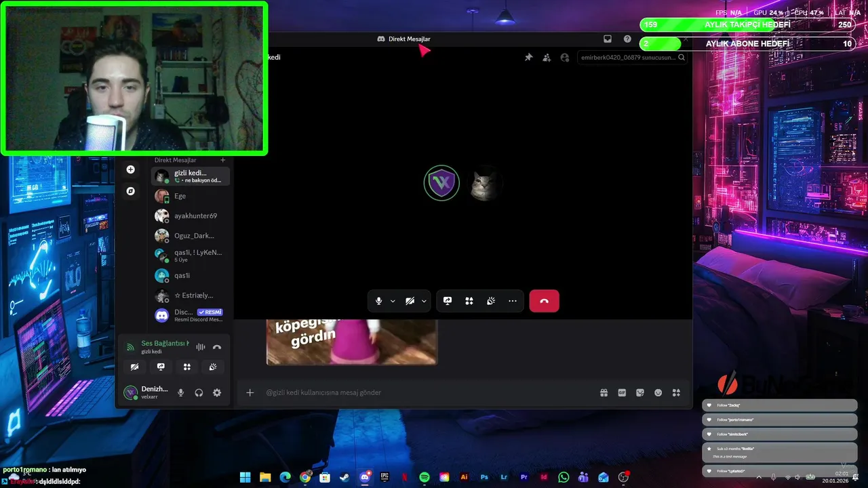Click the cat avatar in the call

[483, 183]
